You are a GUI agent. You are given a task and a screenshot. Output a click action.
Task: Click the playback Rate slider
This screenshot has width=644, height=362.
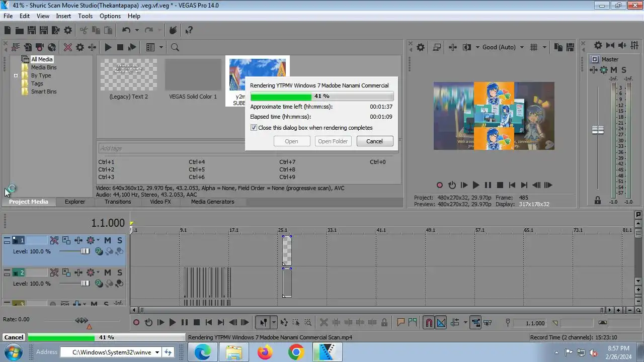pos(82,320)
